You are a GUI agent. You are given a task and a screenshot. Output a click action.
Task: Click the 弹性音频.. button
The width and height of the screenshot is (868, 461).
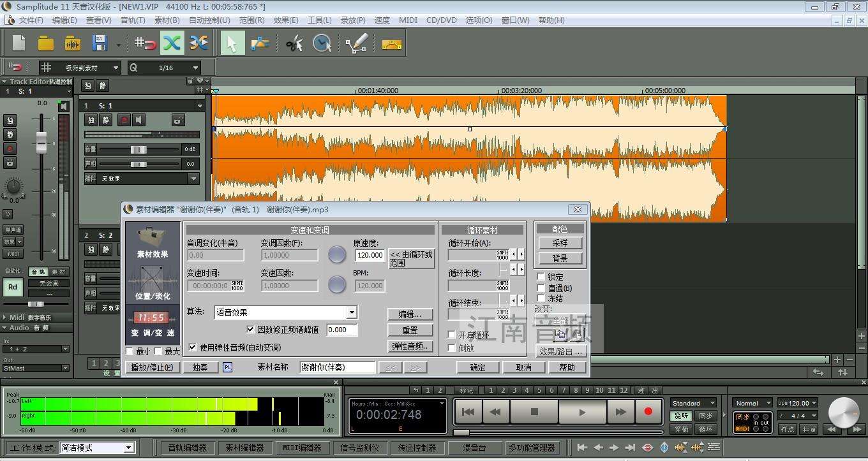(410, 346)
